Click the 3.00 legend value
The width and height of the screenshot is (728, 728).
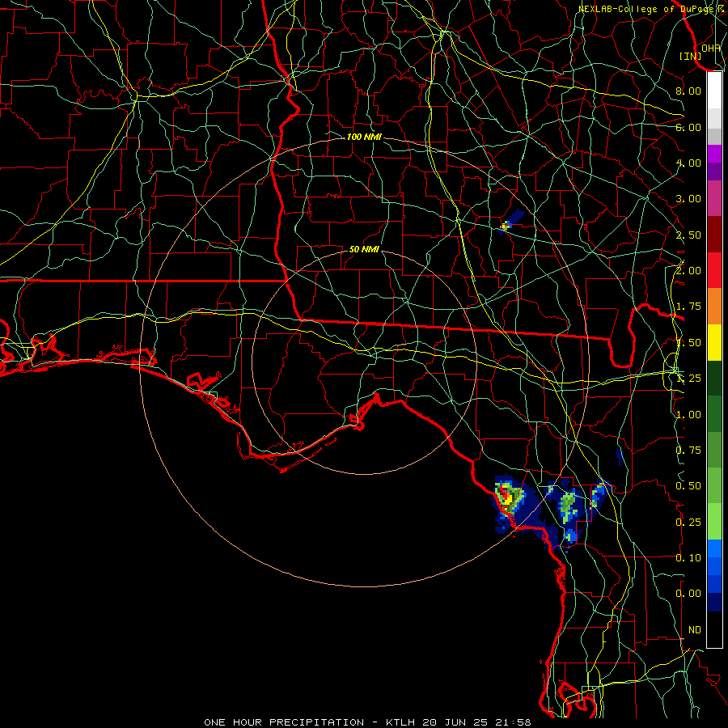pos(688,199)
